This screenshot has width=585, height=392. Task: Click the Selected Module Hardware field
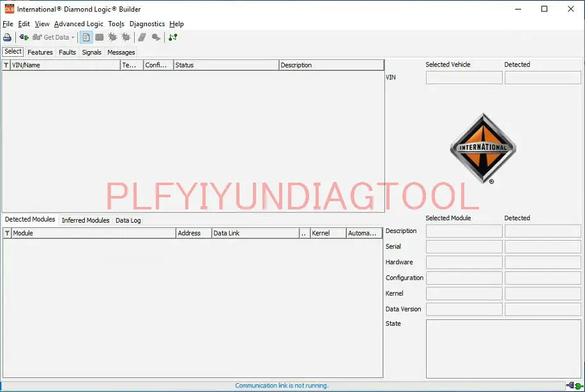coord(464,262)
